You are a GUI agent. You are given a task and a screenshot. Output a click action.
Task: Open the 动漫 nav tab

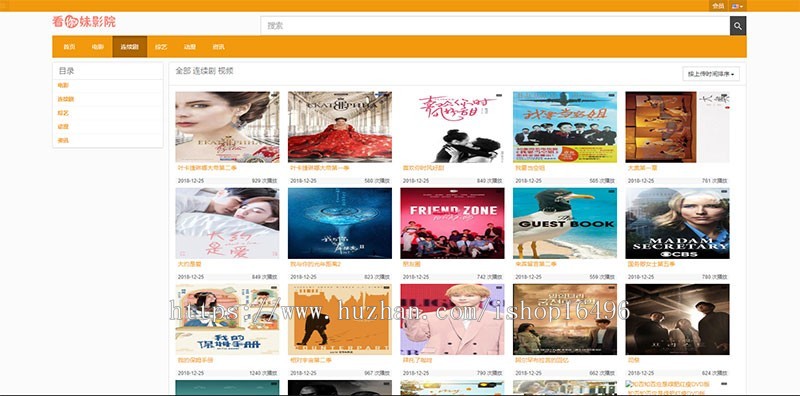(x=190, y=46)
